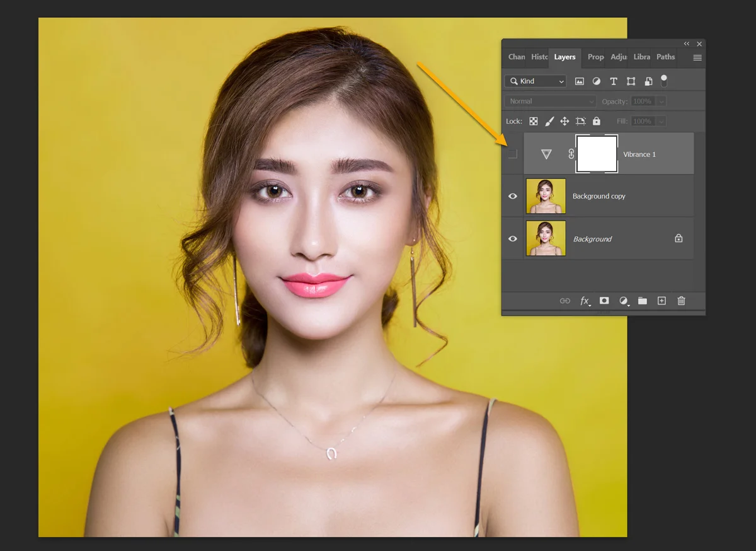This screenshot has width=756, height=551.
Task: Turn layer filtering on or off switch
Action: click(x=664, y=81)
